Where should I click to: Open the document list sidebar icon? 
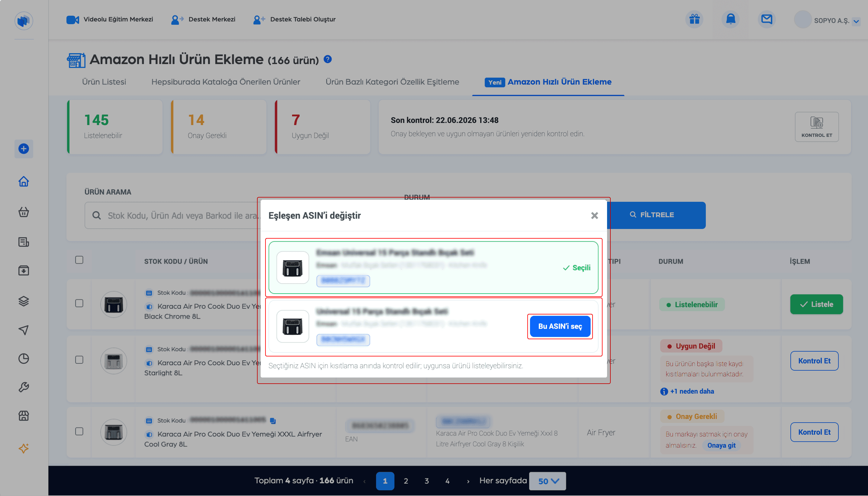click(24, 242)
